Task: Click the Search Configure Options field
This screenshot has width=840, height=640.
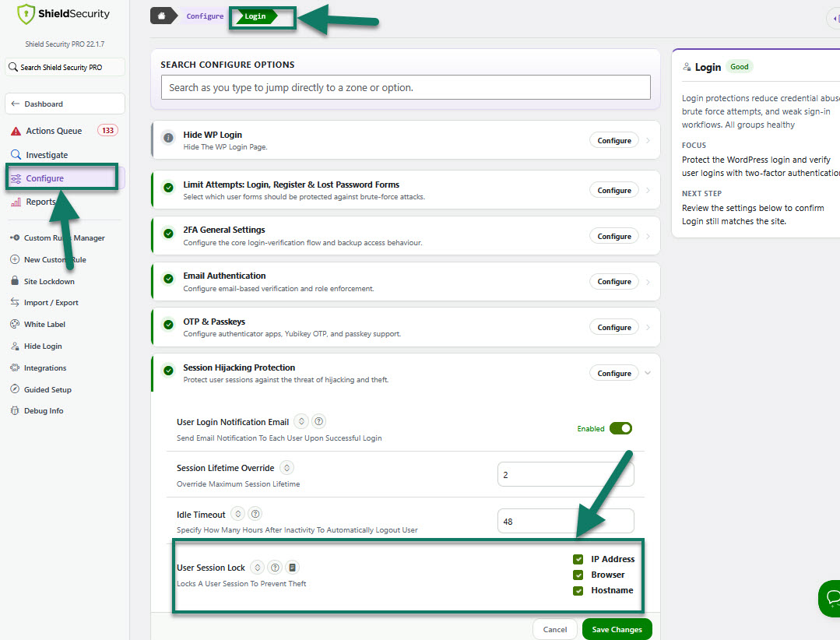Action: 406,87
